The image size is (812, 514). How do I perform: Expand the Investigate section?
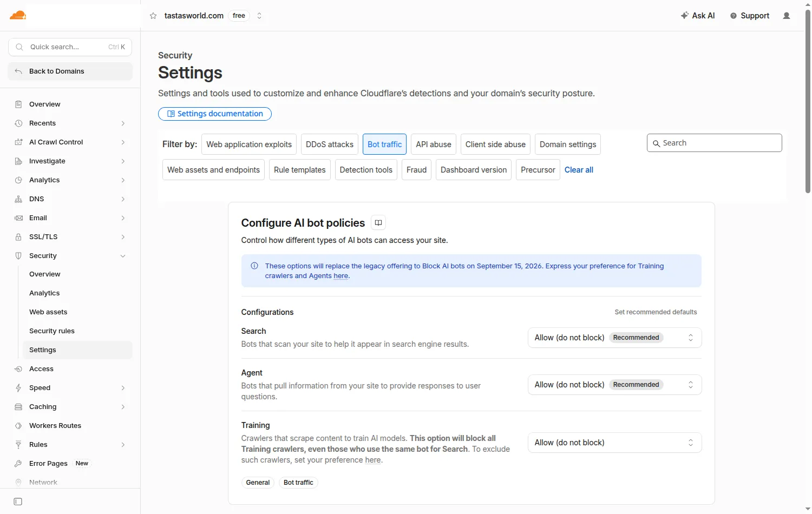(x=123, y=161)
